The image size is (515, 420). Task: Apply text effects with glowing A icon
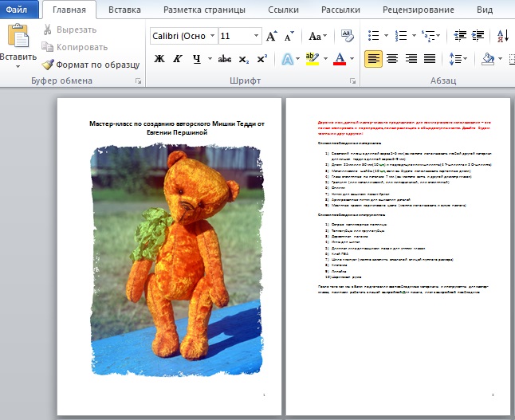click(287, 59)
